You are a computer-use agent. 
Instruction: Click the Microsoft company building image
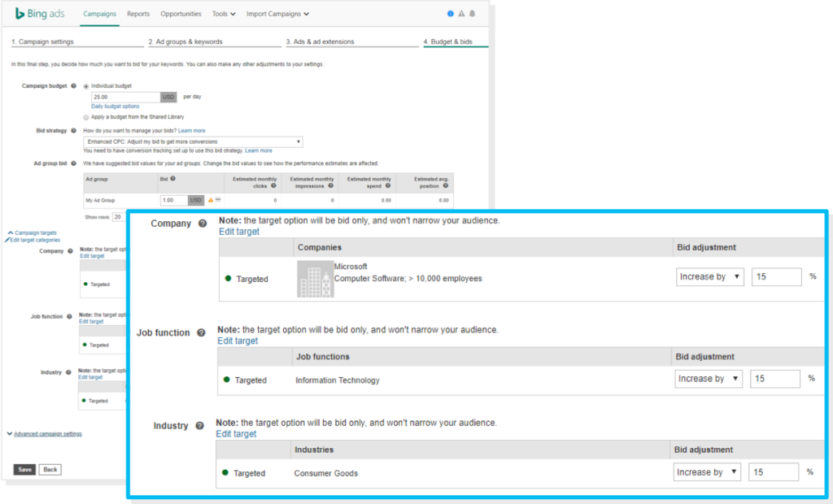(315, 279)
